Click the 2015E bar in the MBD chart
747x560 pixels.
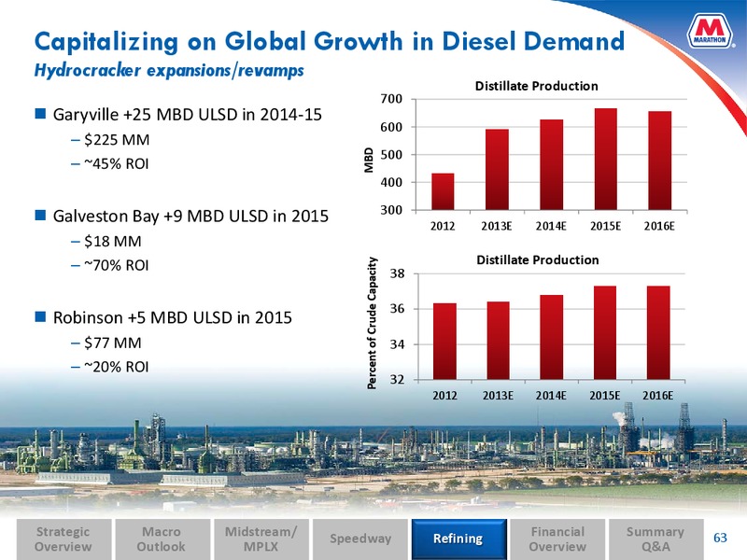(605, 159)
